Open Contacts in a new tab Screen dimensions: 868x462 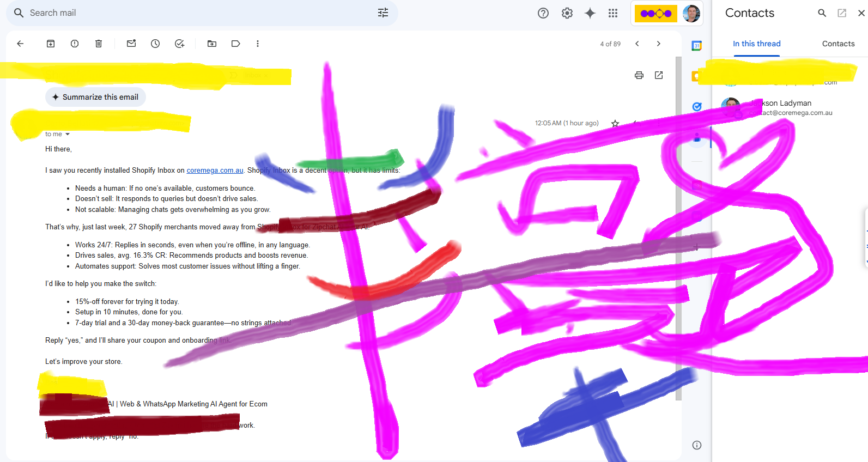(842, 13)
